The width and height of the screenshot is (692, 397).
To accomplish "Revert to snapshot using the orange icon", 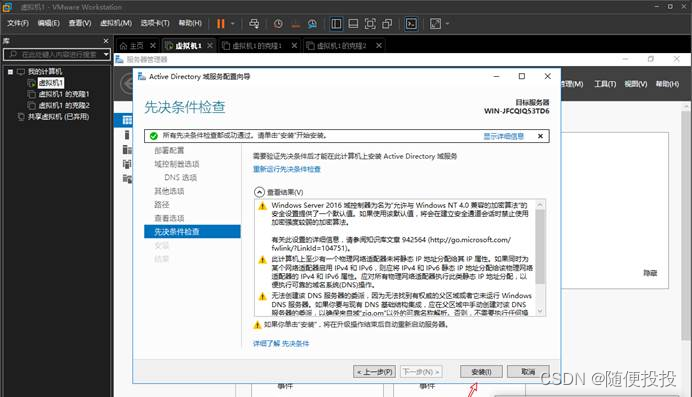I will click(x=296, y=24).
